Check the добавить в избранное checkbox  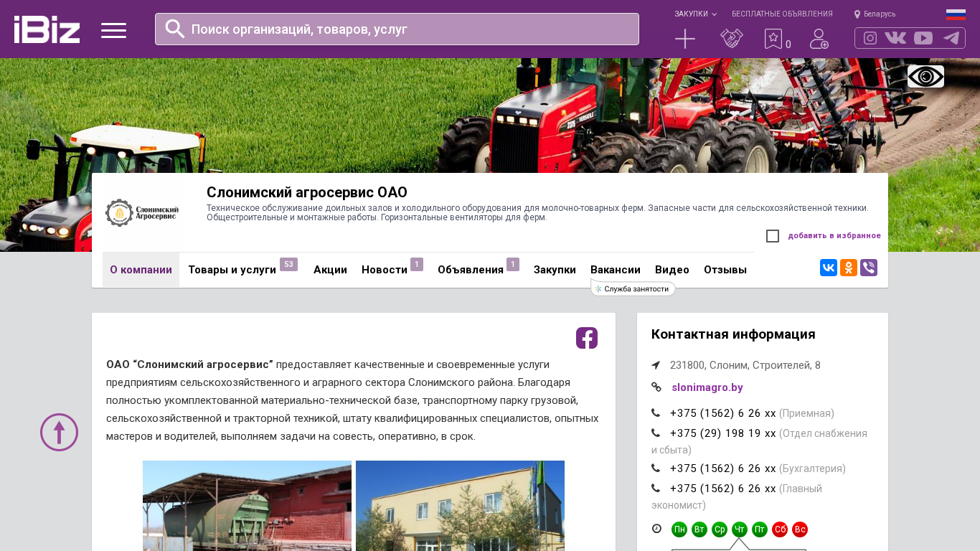click(773, 236)
